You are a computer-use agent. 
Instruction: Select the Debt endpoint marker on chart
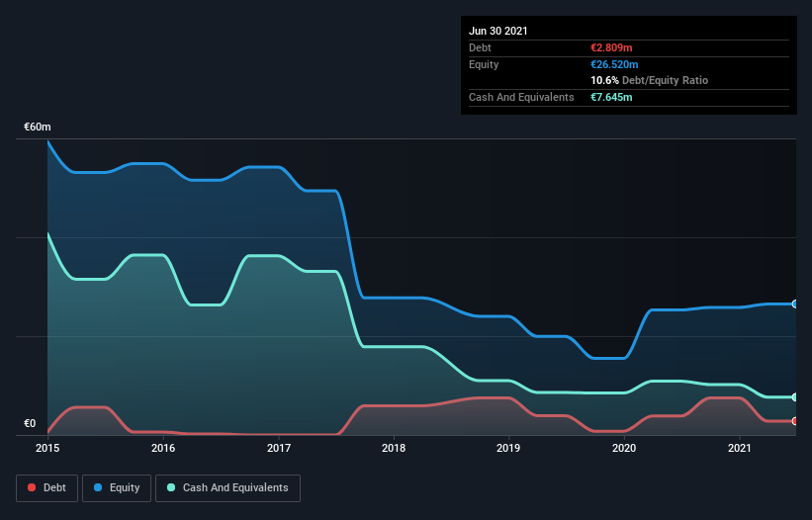tap(795, 421)
